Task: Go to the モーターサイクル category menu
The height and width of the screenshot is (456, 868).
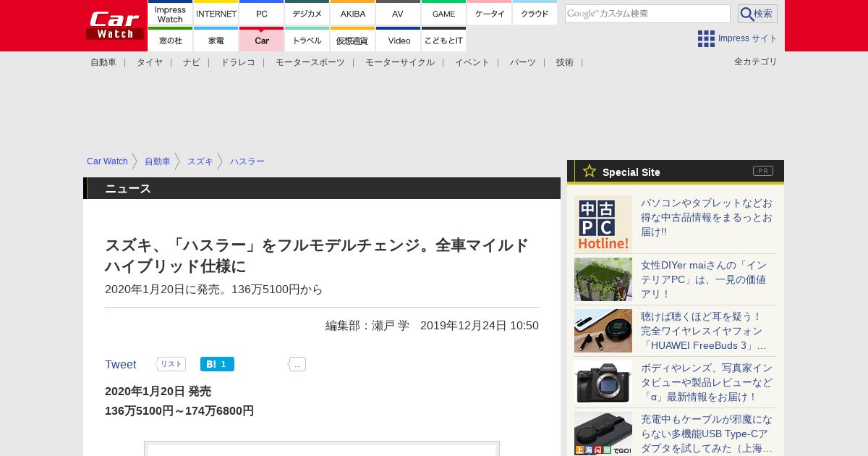Action: point(400,62)
